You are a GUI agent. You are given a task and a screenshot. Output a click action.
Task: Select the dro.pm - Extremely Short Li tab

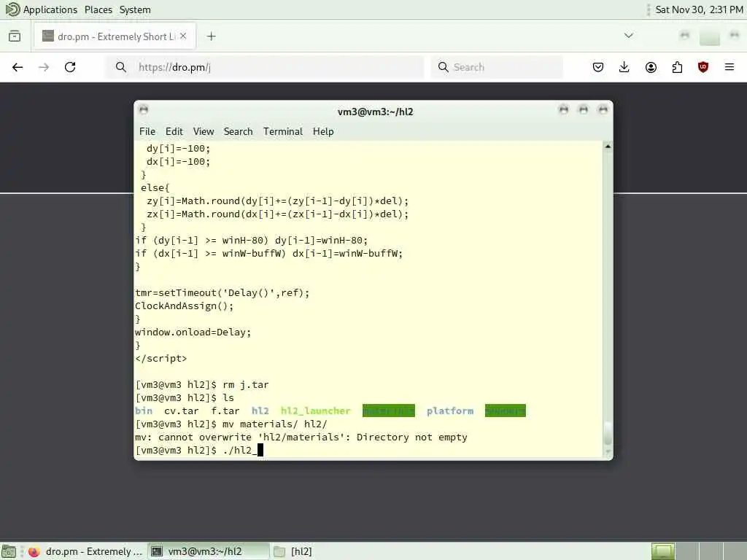pos(115,36)
